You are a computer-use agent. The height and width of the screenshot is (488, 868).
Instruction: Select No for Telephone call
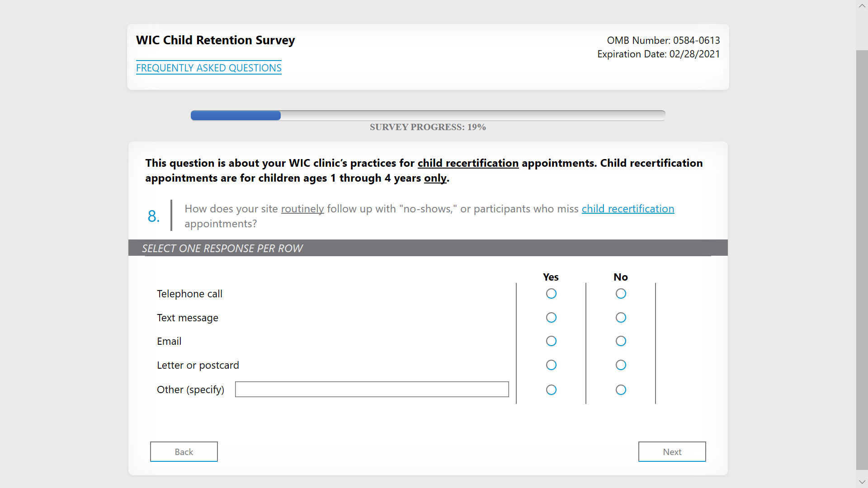point(621,294)
